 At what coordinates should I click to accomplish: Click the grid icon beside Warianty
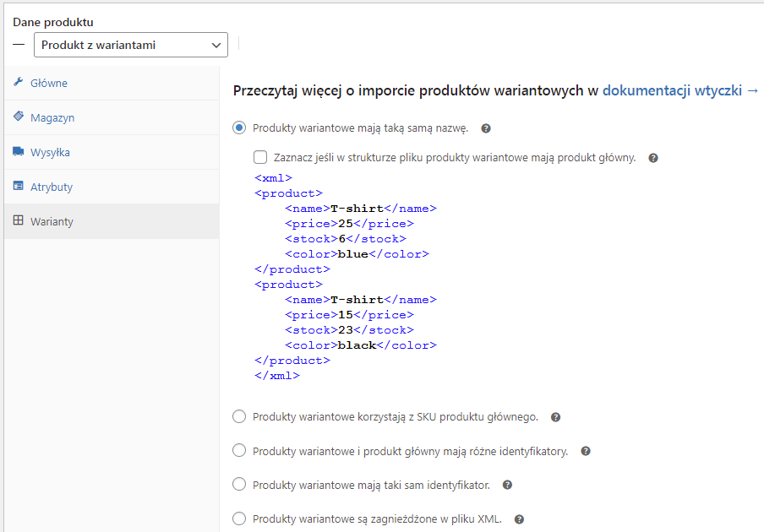point(18,220)
